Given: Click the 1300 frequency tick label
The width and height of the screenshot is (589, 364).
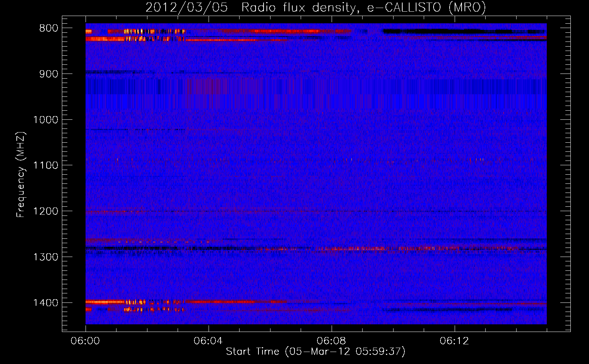Looking at the screenshot, I should (x=46, y=257).
